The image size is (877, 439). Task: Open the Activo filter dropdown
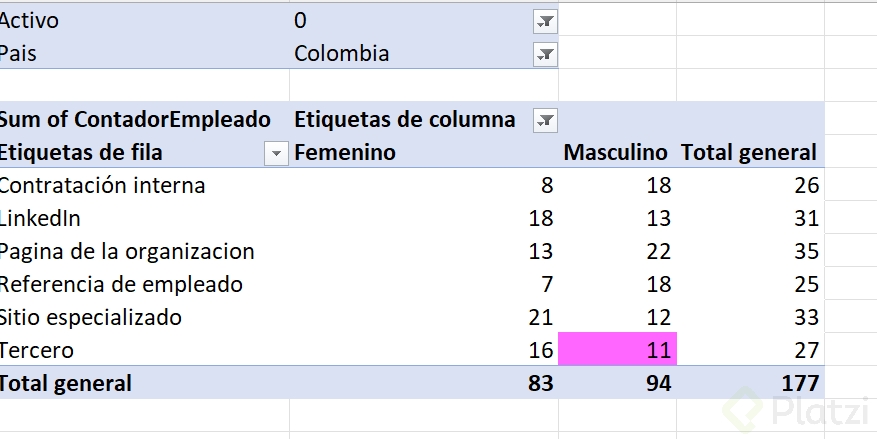[x=546, y=21]
